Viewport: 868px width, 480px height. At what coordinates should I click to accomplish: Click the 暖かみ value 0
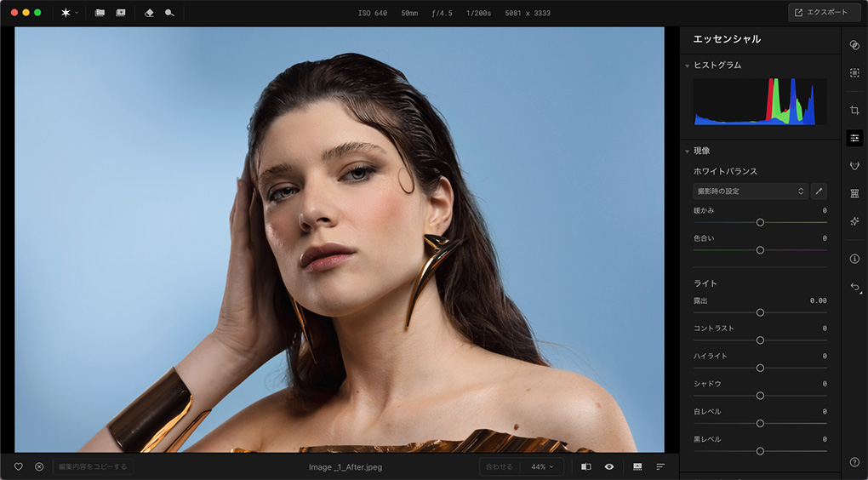[x=825, y=210]
